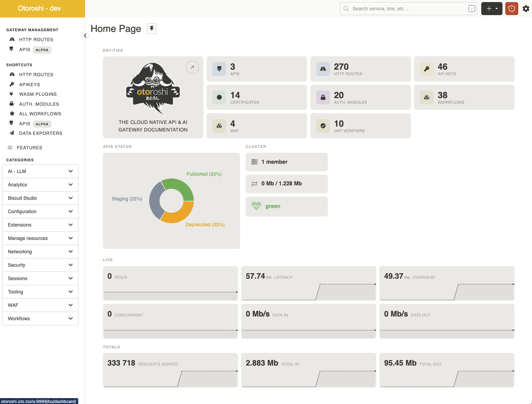Click the Auth. Modules lock icon on card
The height and width of the screenshot is (404, 532).
coord(323,97)
